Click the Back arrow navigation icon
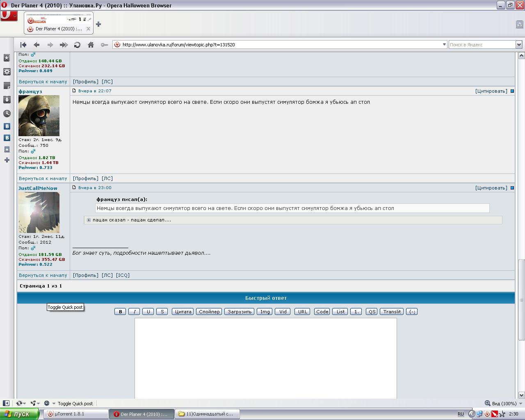The image size is (525, 420). point(37,45)
